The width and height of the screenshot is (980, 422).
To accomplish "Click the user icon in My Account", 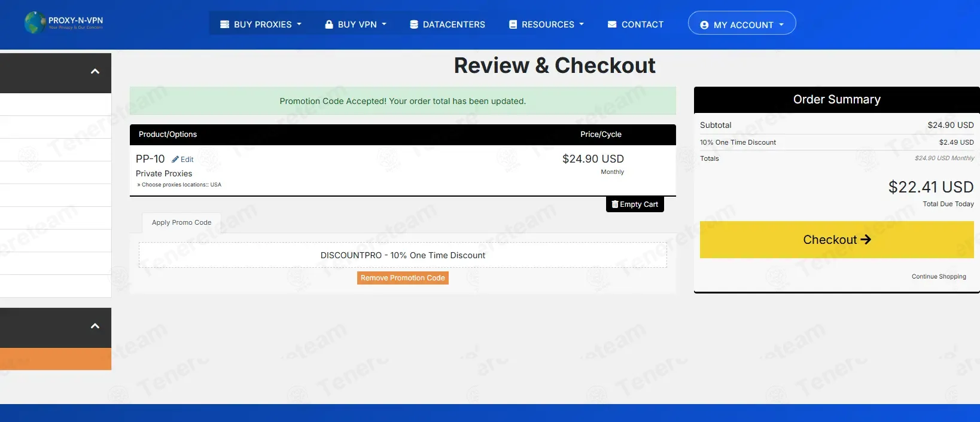I will point(704,25).
